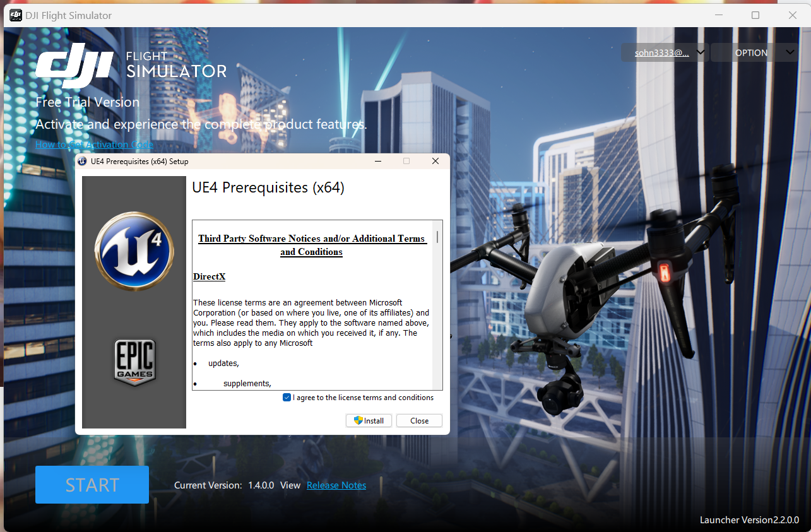Viewport: 811px width, 532px height.
Task: Click the UE4 Prerequisites (x64) heading
Action: coord(268,187)
